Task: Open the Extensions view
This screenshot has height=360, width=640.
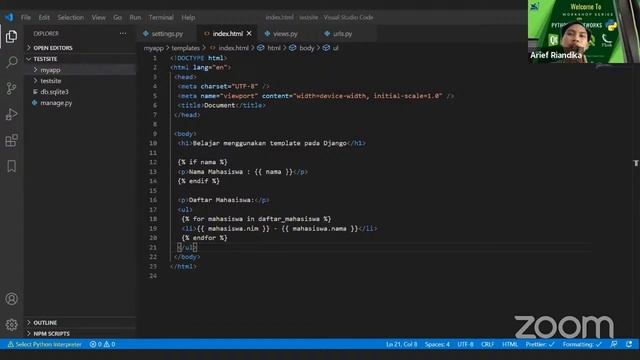Action: pos(11,140)
